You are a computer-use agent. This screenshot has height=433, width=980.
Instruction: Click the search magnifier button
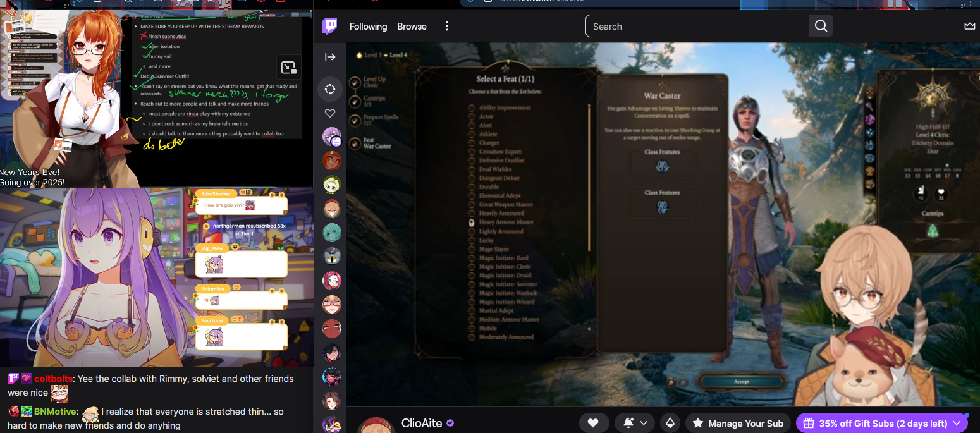pos(821,27)
